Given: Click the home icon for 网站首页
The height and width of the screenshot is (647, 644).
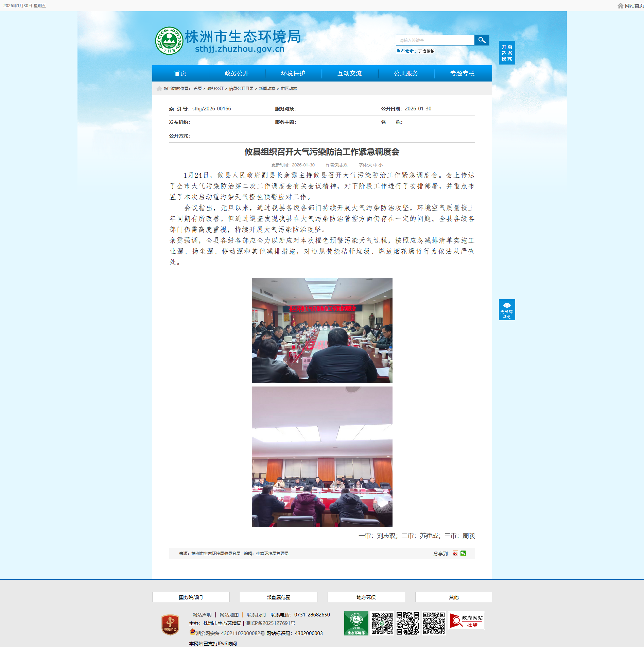Looking at the screenshot, I should 620,6.
